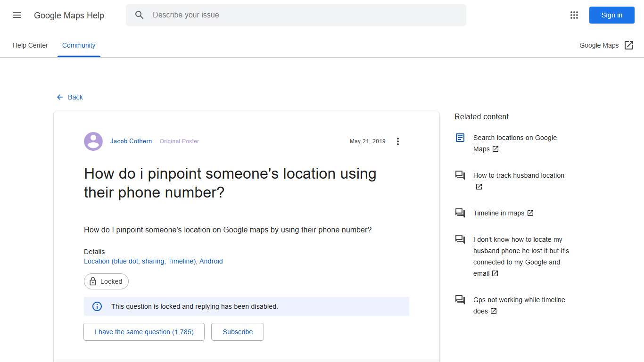The height and width of the screenshot is (362, 644).
Task: Open How to track husband location thread
Action: point(519,175)
